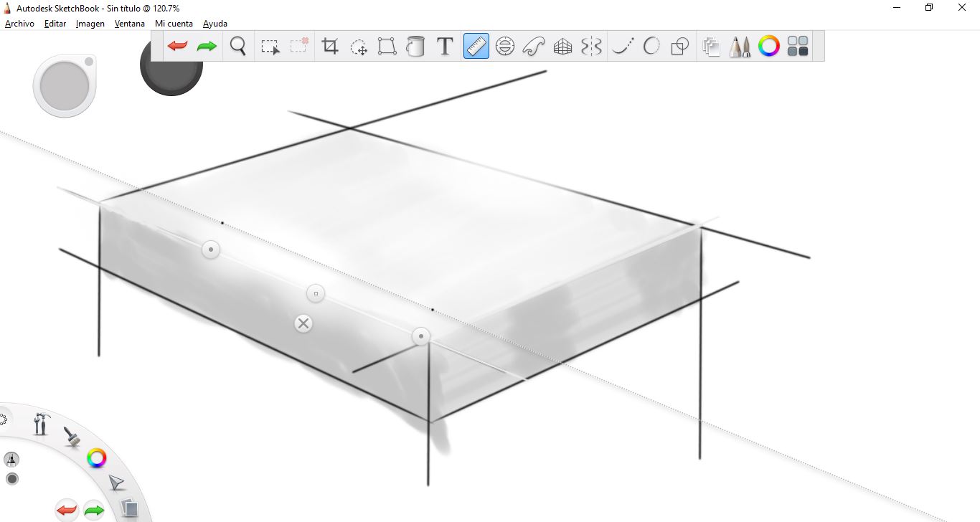Click the light gray color puck
Screen dimensions: 980x522
65,85
